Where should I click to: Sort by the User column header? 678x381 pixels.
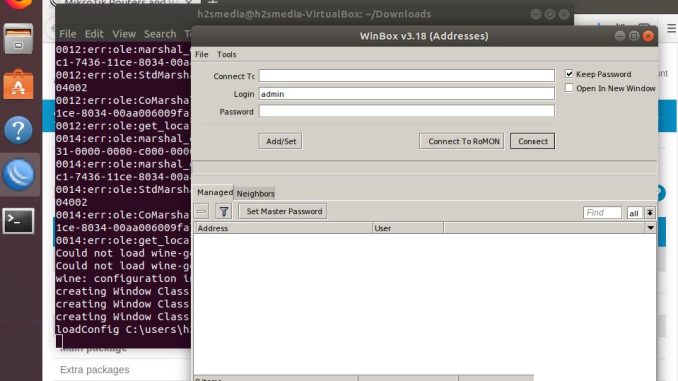click(x=408, y=228)
